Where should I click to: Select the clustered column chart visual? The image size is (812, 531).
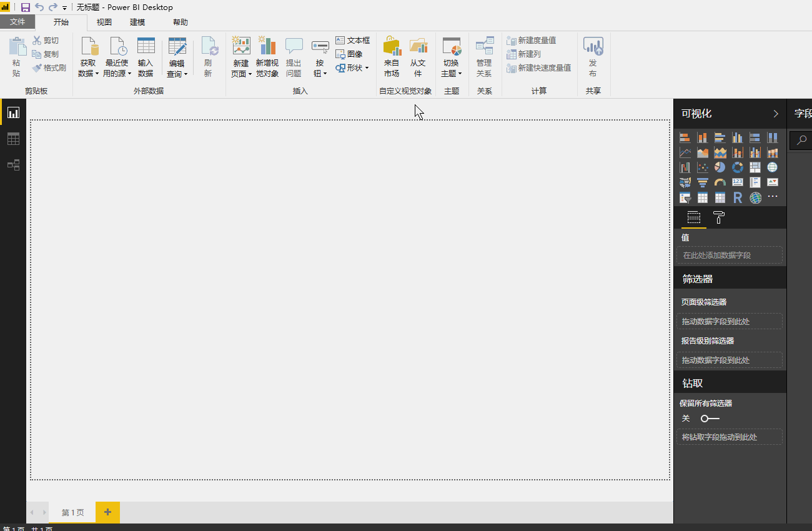(738, 137)
